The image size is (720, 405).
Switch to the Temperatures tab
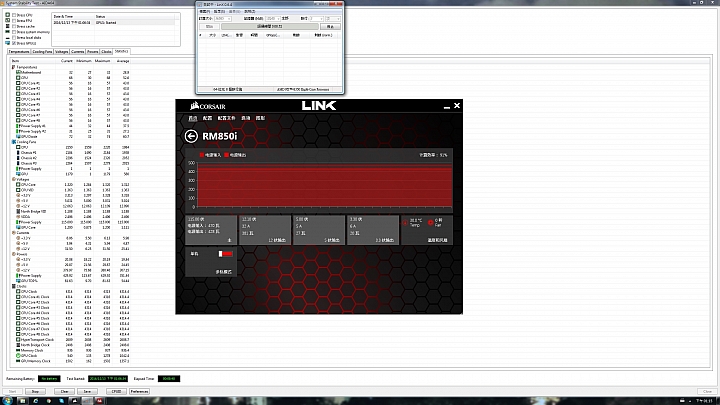pyautogui.click(x=19, y=52)
